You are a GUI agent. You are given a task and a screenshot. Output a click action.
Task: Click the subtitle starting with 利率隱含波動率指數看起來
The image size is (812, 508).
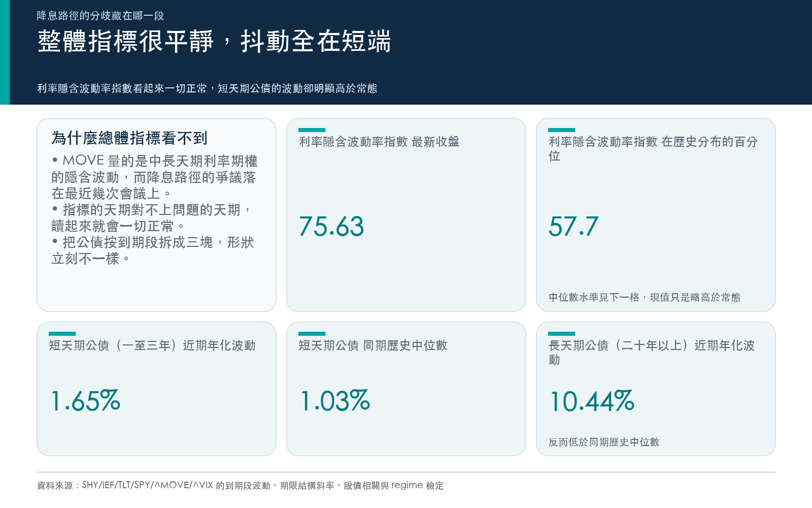[x=207, y=88]
